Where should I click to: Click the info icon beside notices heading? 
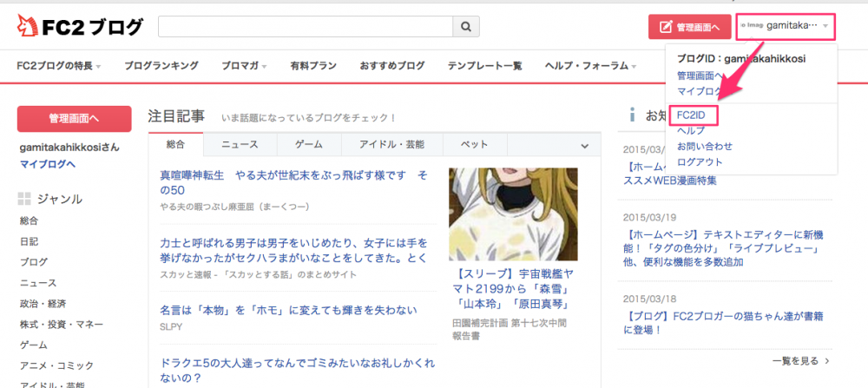coord(631,115)
